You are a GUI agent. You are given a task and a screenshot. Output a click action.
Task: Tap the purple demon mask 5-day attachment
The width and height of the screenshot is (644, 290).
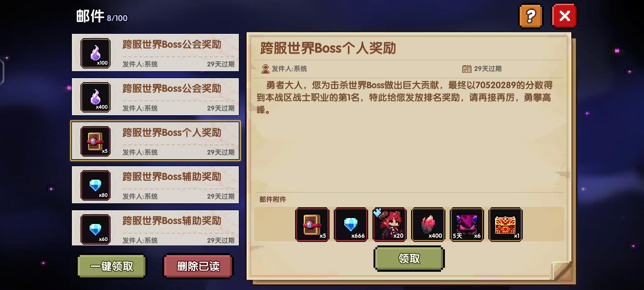467,224
